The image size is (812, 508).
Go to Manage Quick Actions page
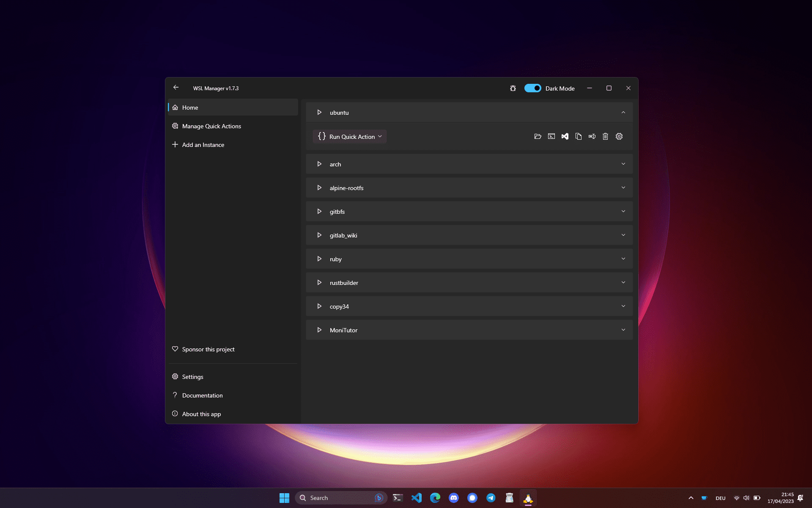[x=211, y=126]
